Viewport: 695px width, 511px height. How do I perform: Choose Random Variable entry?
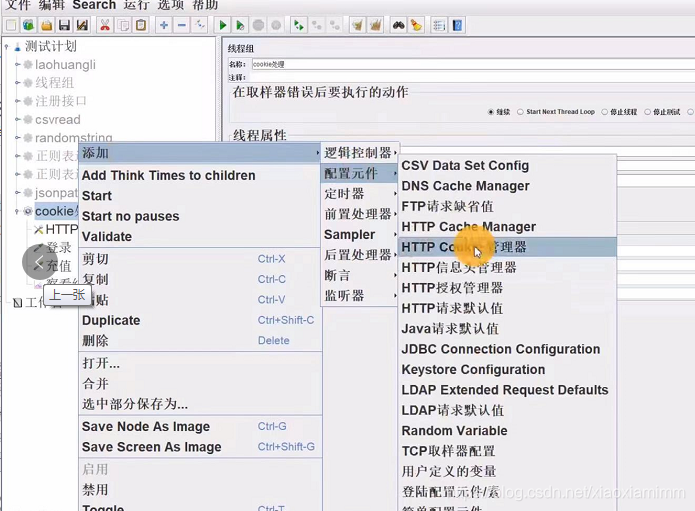tap(508, 430)
